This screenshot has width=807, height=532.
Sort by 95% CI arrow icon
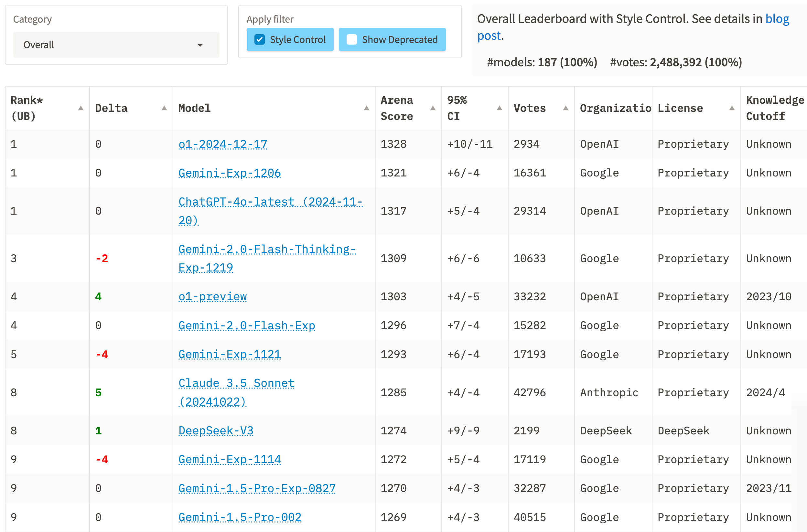[x=499, y=108]
